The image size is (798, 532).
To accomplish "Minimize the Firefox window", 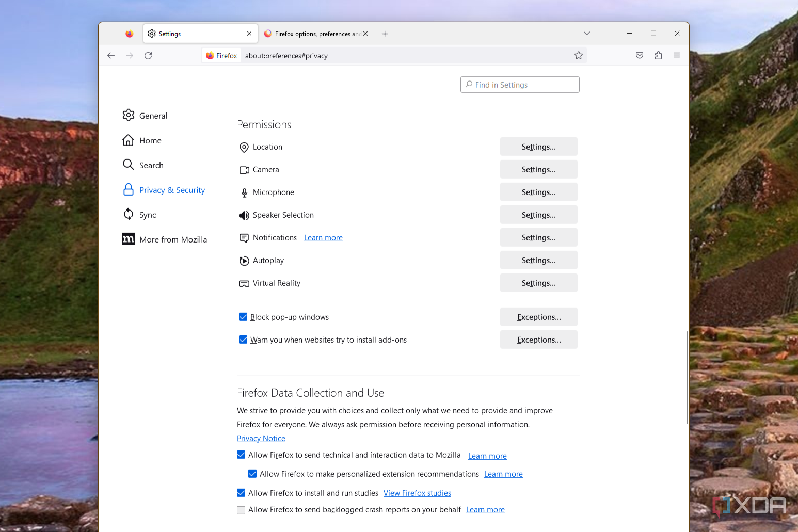I will coord(630,34).
